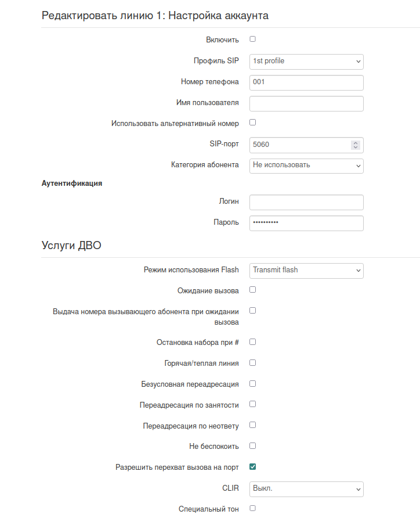Click the Логин input field
Image resolution: width=420 pixels, height=518 pixels.
pyautogui.click(x=306, y=202)
